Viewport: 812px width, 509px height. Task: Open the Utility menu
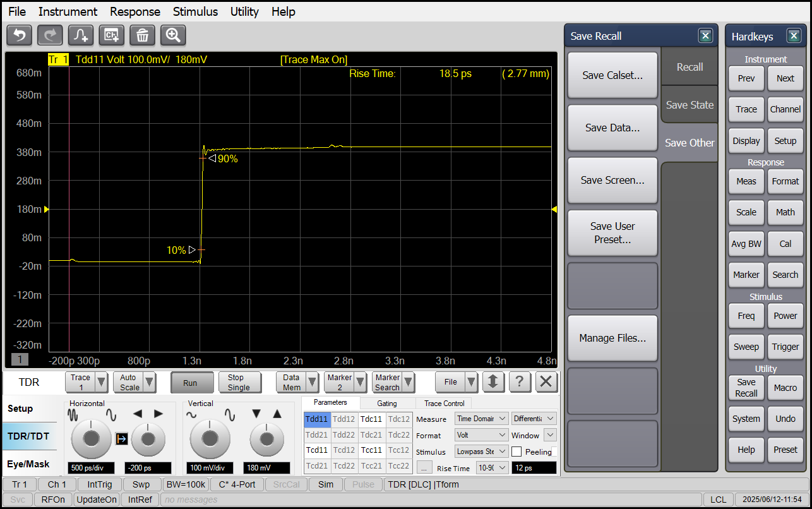coord(244,11)
